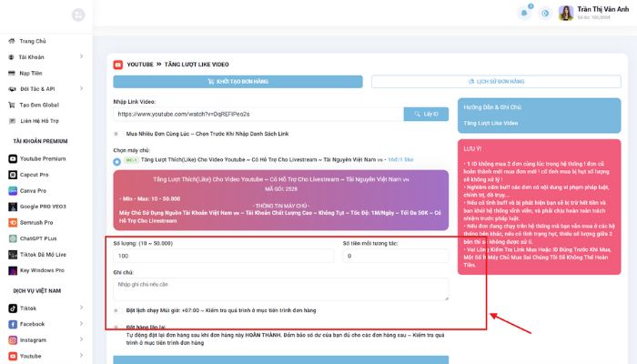Enable Đặt lịch chạy schedule toggle
The image size is (637, 364).
pyautogui.click(x=116, y=310)
